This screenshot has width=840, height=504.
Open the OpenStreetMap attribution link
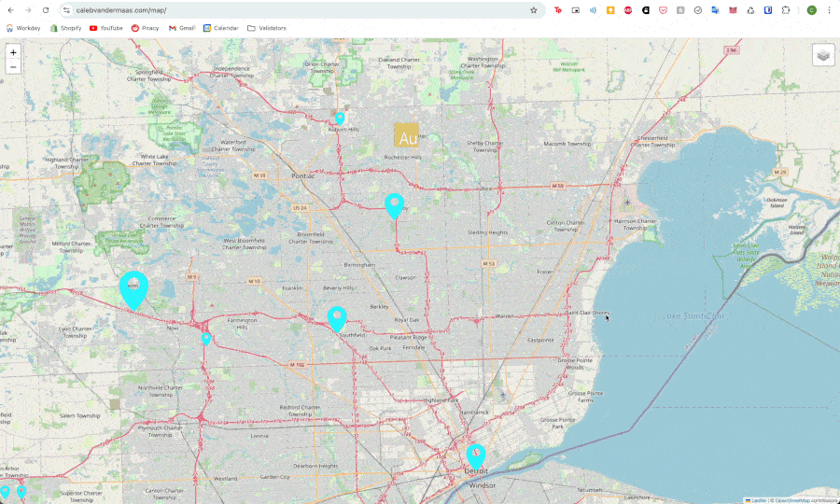pyautogui.click(x=793, y=500)
